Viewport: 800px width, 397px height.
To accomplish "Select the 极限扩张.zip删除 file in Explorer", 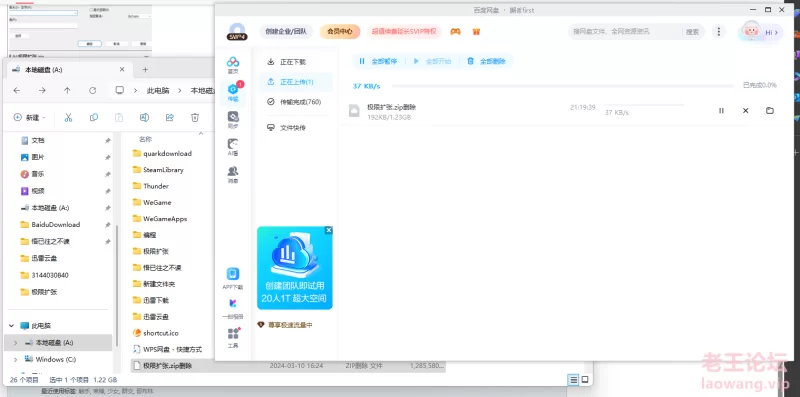I will click(x=288, y=365).
